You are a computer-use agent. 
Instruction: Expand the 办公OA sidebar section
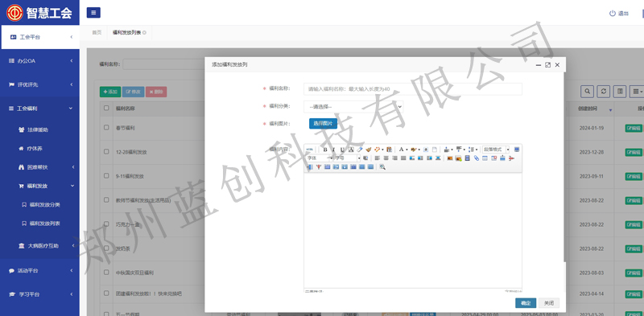[39, 61]
